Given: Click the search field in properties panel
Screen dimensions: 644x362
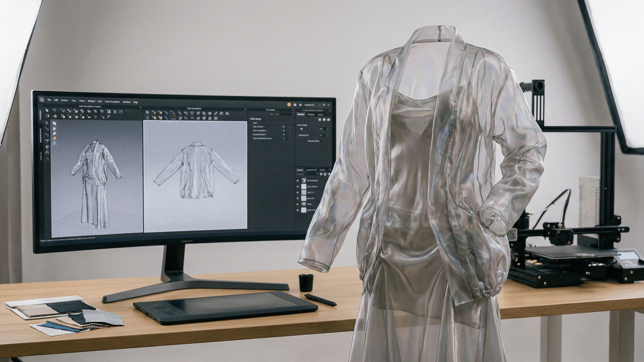Looking at the screenshot, I should (x=282, y=114).
